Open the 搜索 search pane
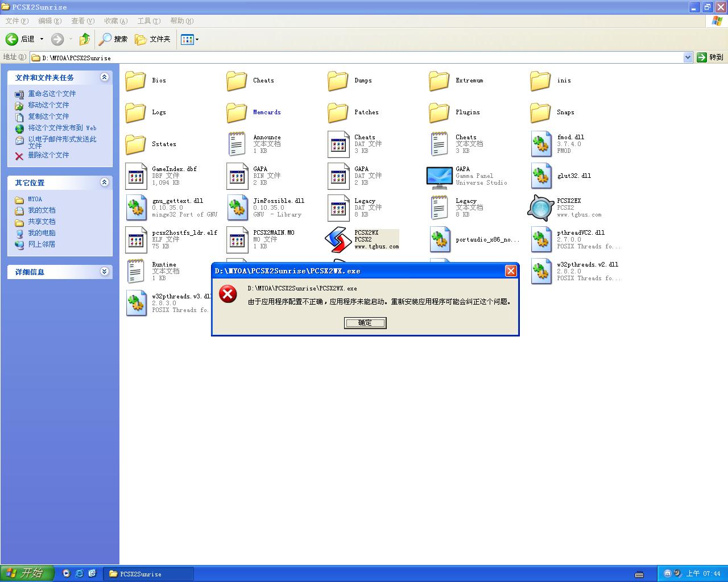Viewport: 728px width, 582px height. tap(113, 39)
